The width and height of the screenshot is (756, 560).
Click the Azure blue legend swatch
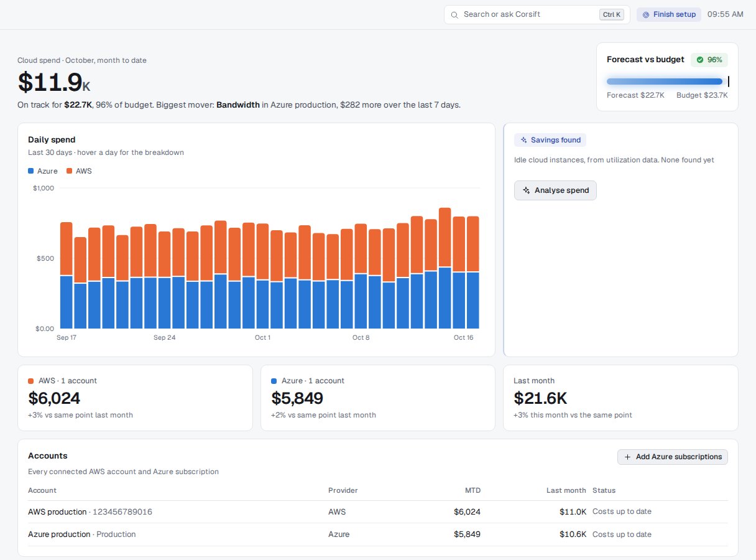(31, 171)
